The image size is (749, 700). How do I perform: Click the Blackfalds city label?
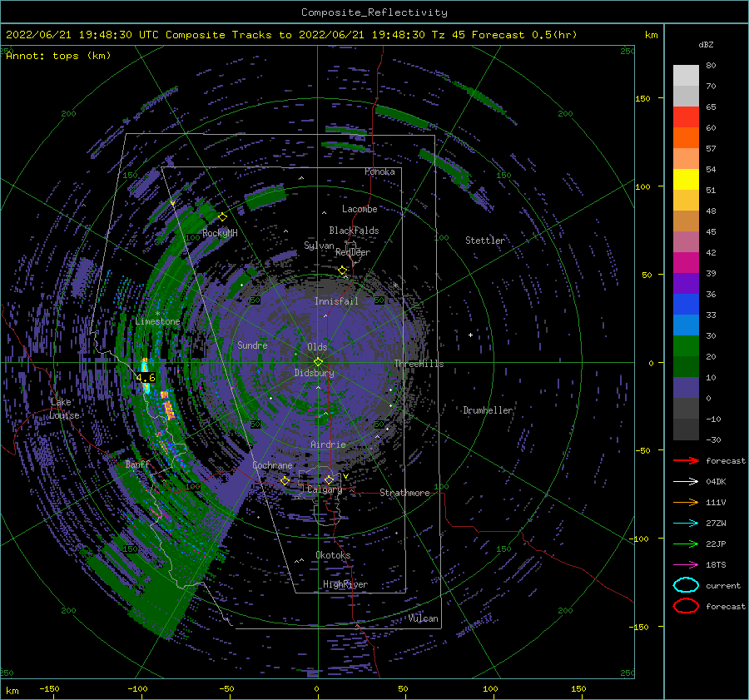point(354,231)
